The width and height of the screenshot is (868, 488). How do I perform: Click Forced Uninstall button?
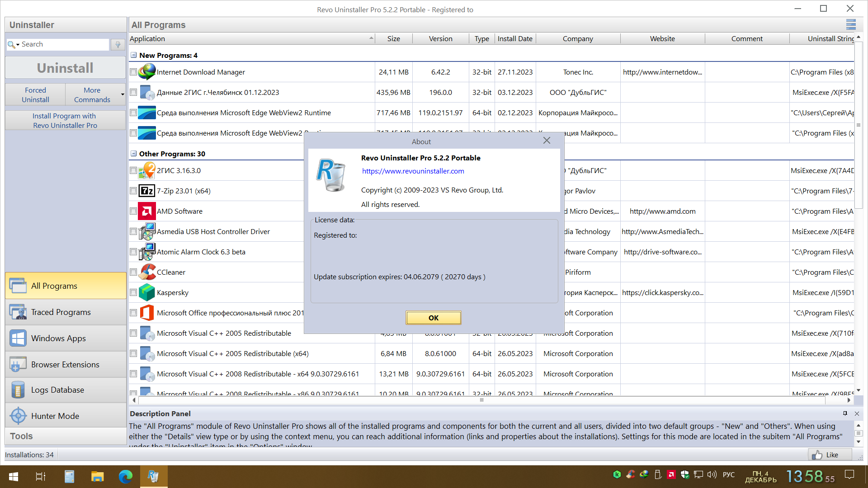point(35,94)
